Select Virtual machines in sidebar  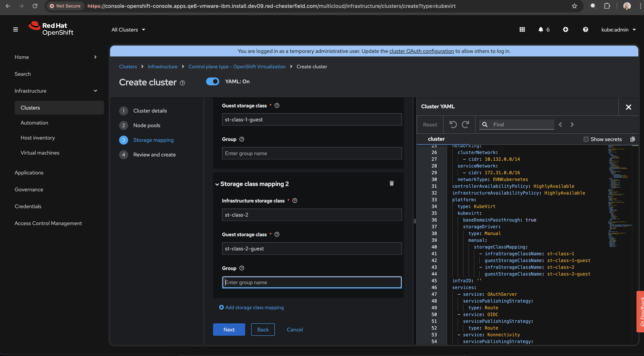(x=40, y=153)
